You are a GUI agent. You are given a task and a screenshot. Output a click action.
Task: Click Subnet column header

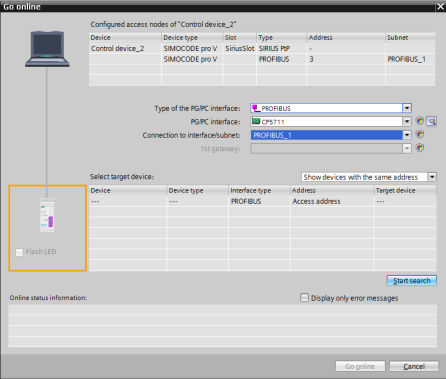pos(410,37)
